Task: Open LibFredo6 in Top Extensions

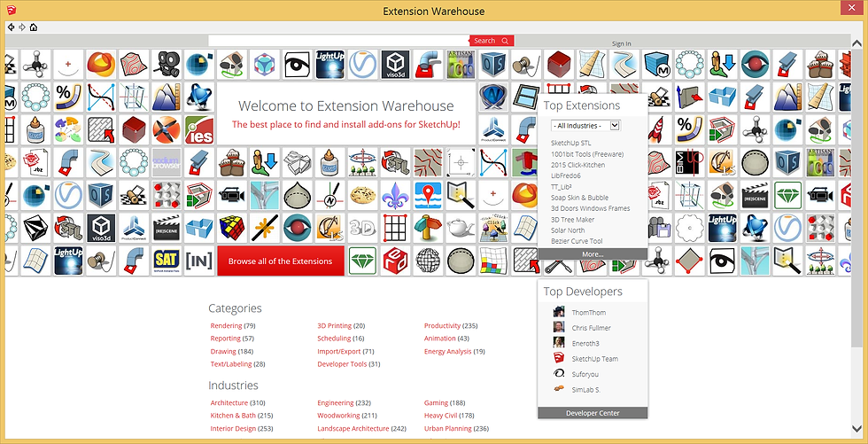Action: tap(565, 175)
